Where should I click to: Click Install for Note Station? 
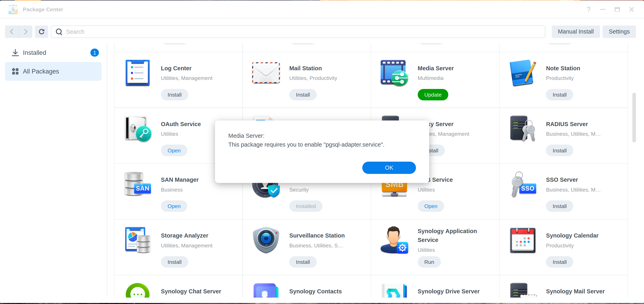coord(559,95)
